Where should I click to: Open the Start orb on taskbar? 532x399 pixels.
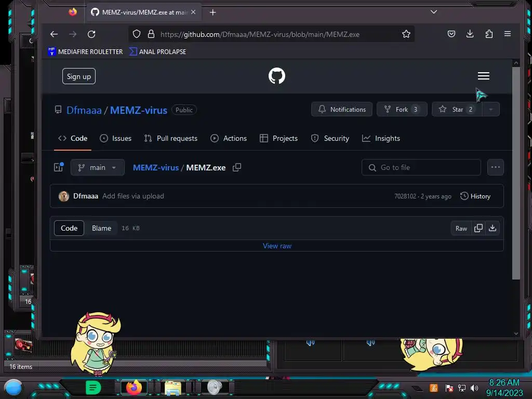pyautogui.click(x=14, y=388)
